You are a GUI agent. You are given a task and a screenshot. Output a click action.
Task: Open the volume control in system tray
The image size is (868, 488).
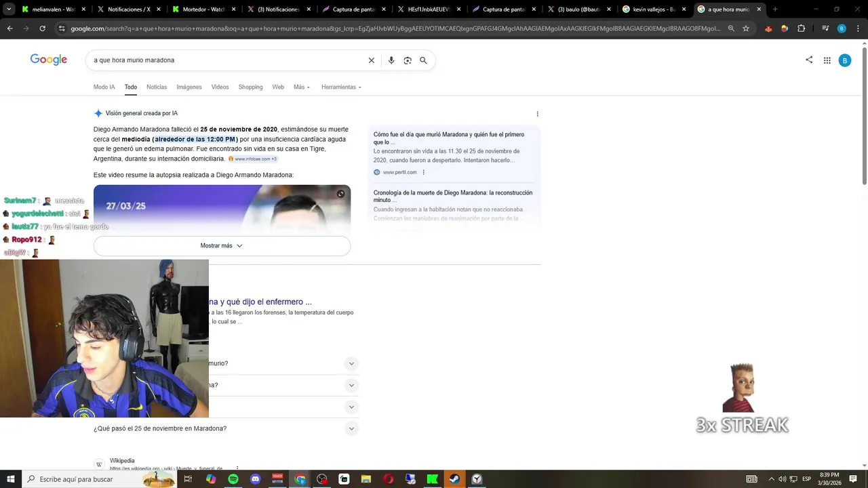782,479
